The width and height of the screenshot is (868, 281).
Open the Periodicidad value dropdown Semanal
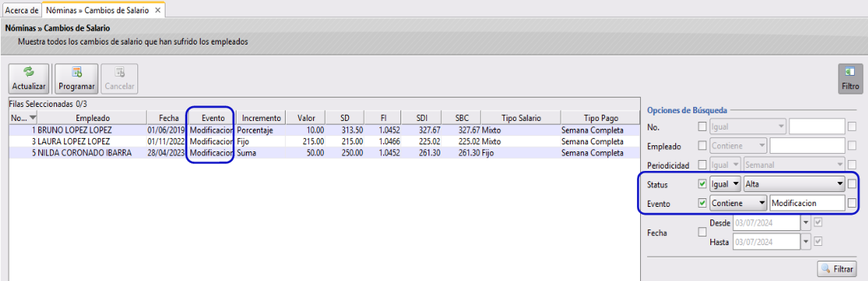point(794,164)
